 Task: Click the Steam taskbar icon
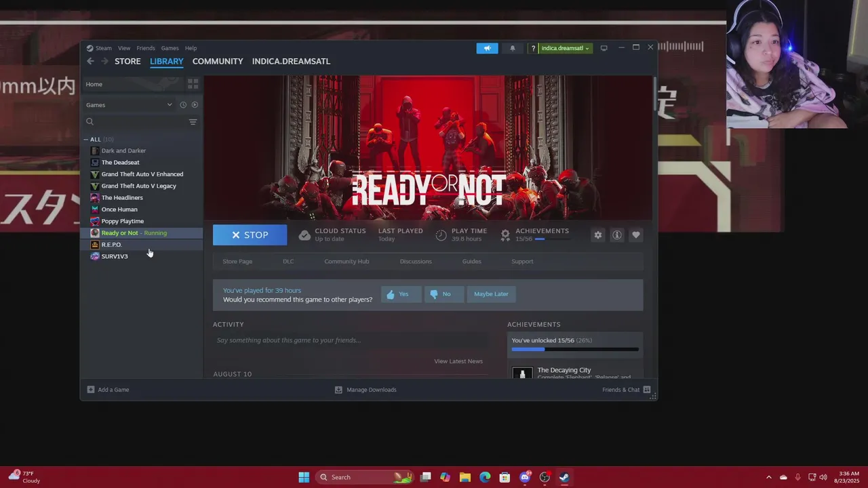click(564, 477)
